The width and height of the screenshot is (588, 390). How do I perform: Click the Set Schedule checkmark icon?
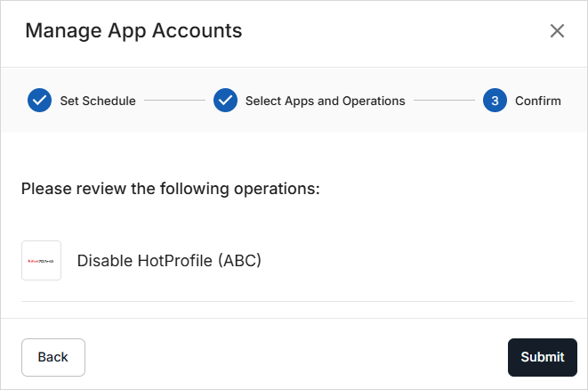(x=39, y=101)
